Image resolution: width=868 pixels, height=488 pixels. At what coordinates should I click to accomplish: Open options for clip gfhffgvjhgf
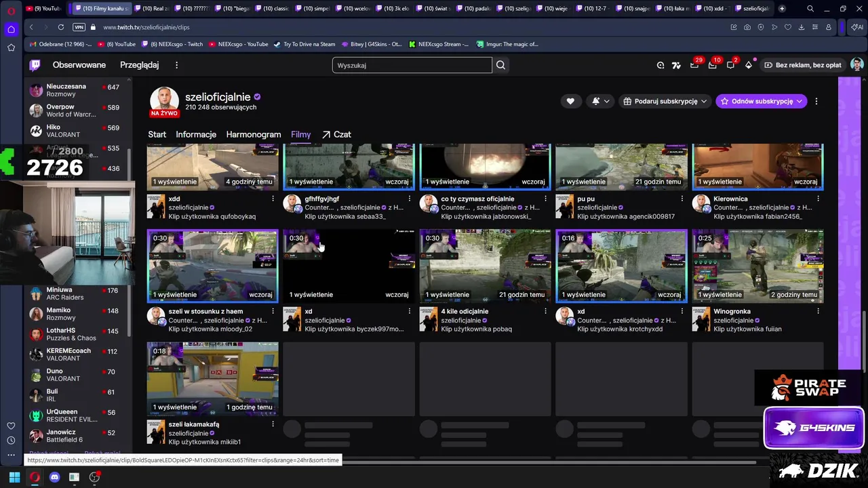click(x=410, y=199)
